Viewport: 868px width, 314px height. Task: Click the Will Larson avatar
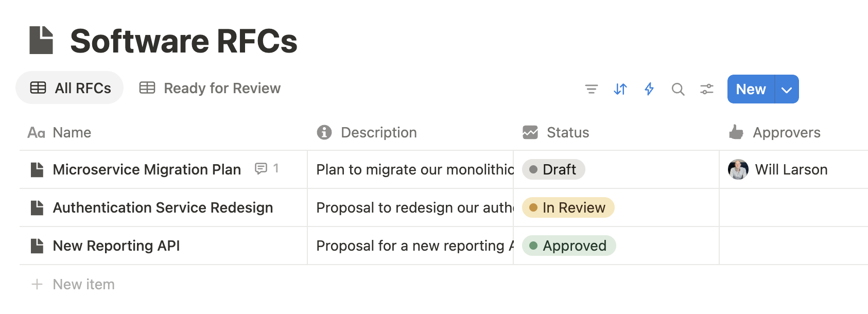(x=738, y=169)
